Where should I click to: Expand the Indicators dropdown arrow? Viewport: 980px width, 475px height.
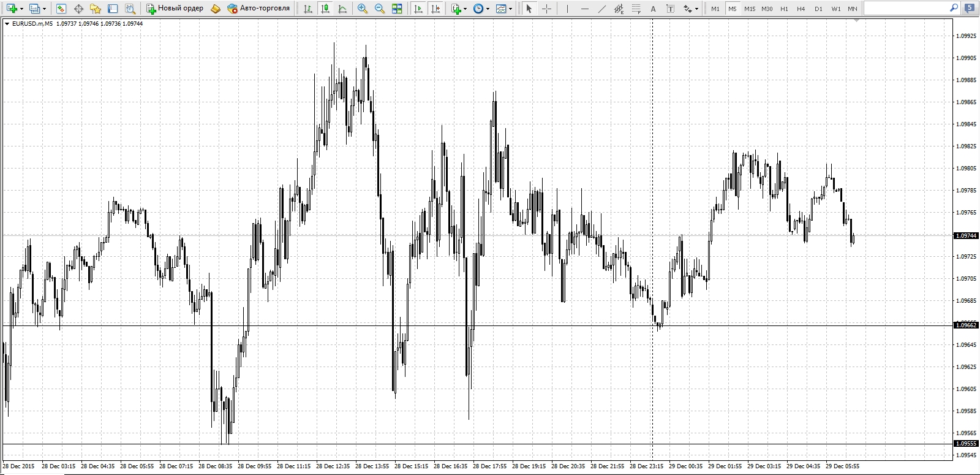(466, 9)
